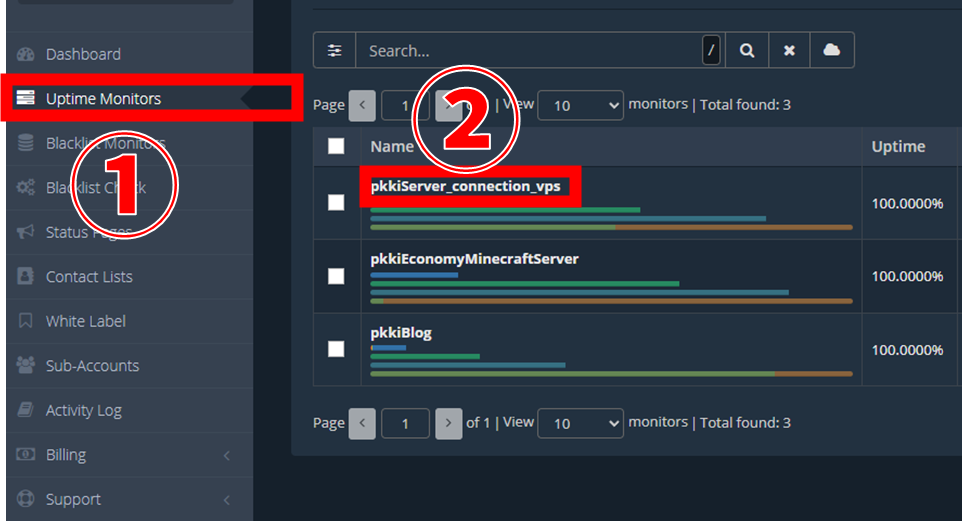The image size is (962, 521).
Task: Open top View count dropdown
Action: pyautogui.click(x=580, y=106)
